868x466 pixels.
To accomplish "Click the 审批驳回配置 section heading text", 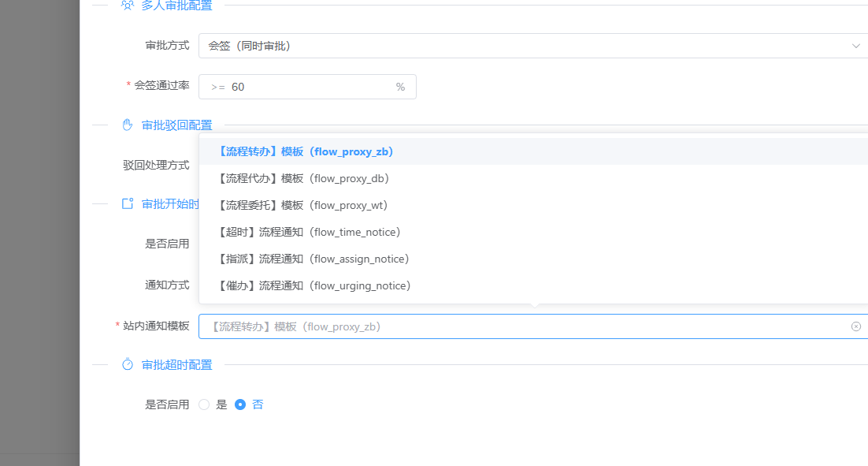I will click(176, 125).
